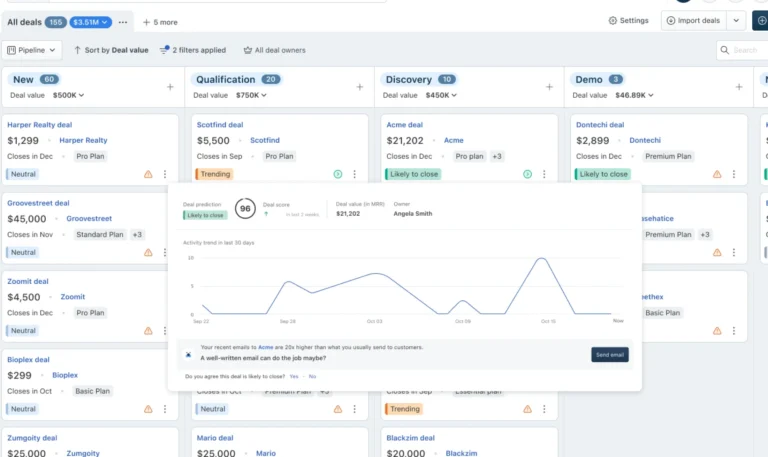Open the Scotfind deal more options menu
This screenshot has width=768, height=457.
coord(355,174)
